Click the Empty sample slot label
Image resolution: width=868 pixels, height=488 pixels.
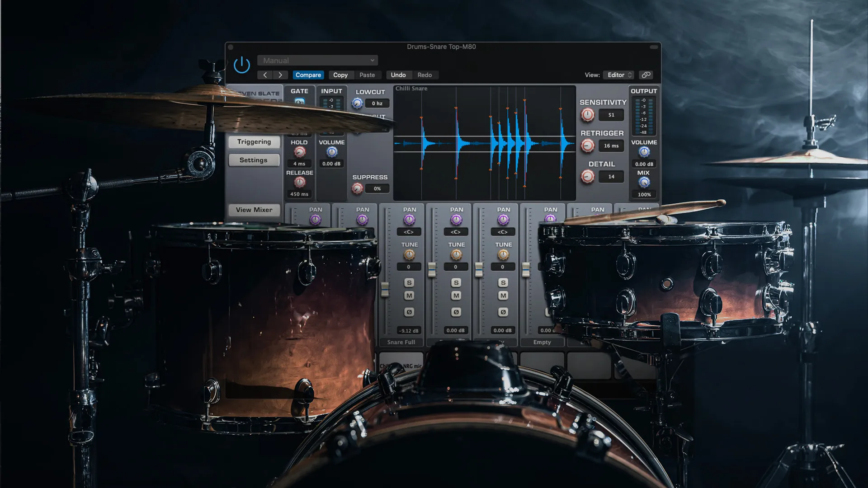click(x=542, y=343)
